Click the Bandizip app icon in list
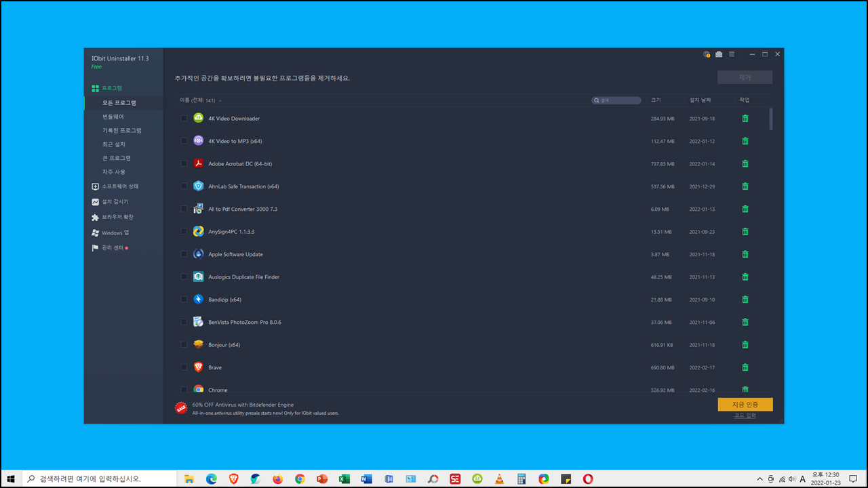 point(198,299)
